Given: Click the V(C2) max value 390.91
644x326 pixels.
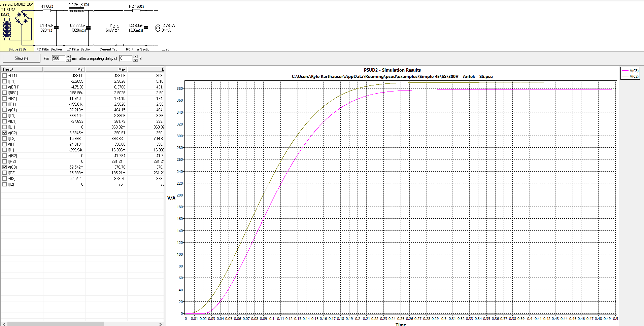Looking at the screenshot, I should point(120,133).
